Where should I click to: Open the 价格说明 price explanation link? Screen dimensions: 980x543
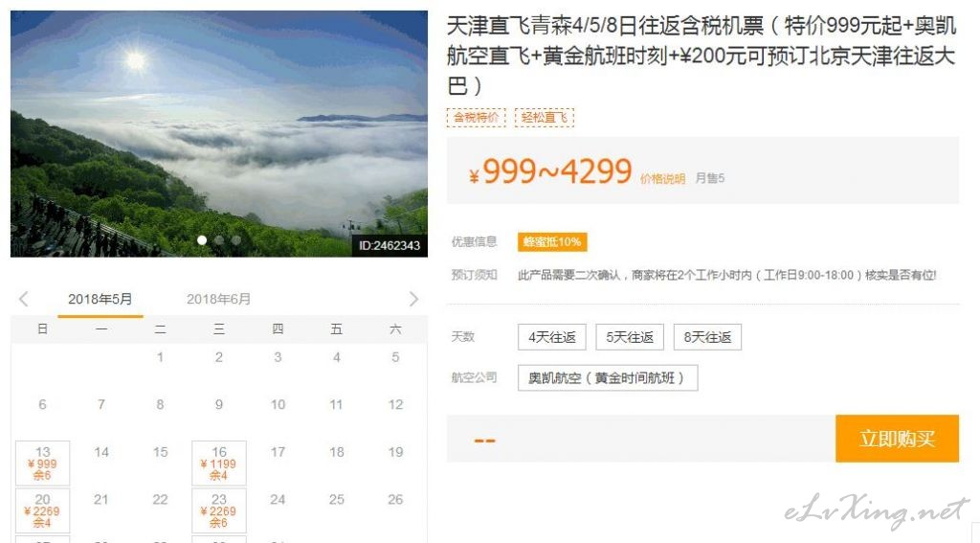point(662,179)
